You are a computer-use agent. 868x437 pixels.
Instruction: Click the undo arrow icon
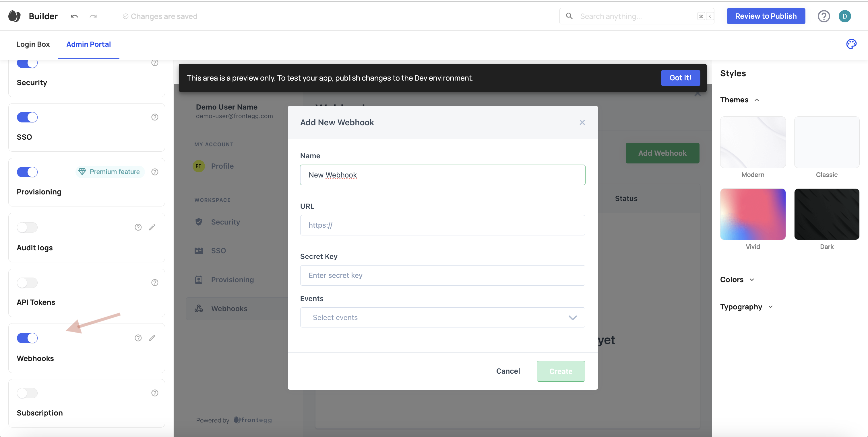click(x=74, y=16)
